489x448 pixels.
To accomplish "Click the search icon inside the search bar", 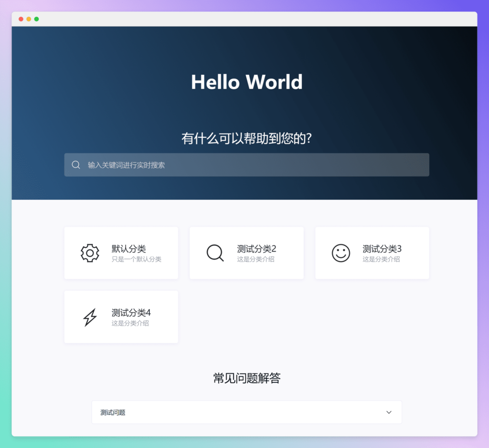I will [75, 164].
